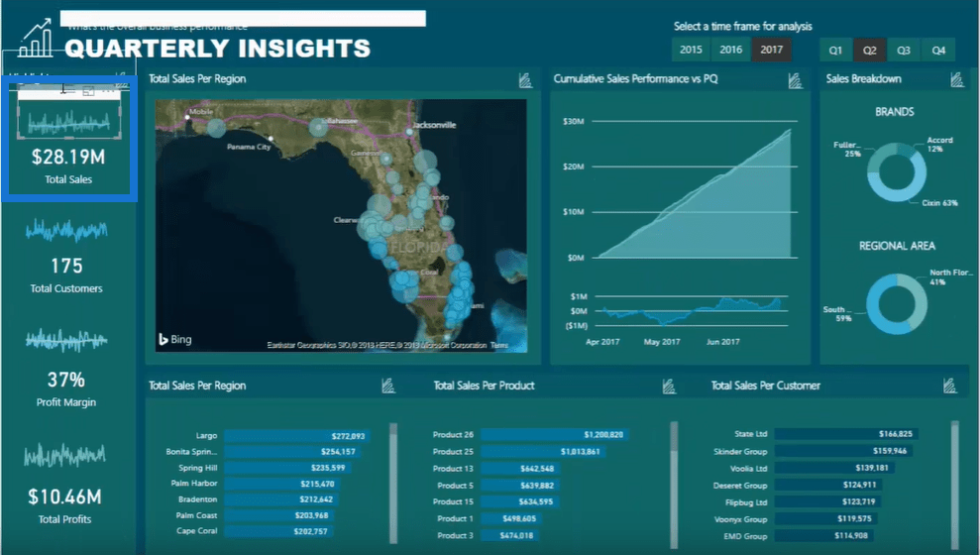
Task: Select the Product 26 bar worth $1,200,820
Action: pyautogui.click(x=554, y=434)
